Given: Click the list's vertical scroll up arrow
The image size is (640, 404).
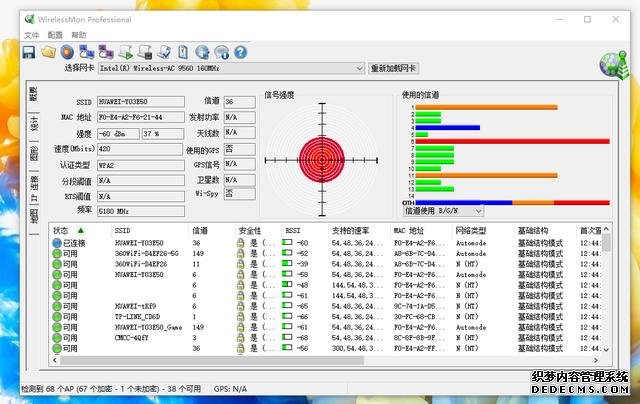Looking at the screenshot, I should 607,229.
